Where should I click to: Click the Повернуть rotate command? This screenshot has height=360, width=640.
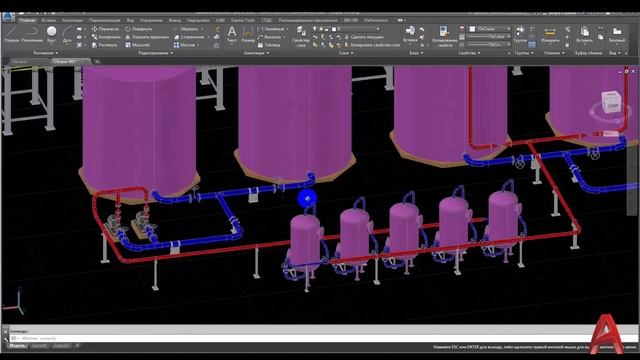pos(138,29)
